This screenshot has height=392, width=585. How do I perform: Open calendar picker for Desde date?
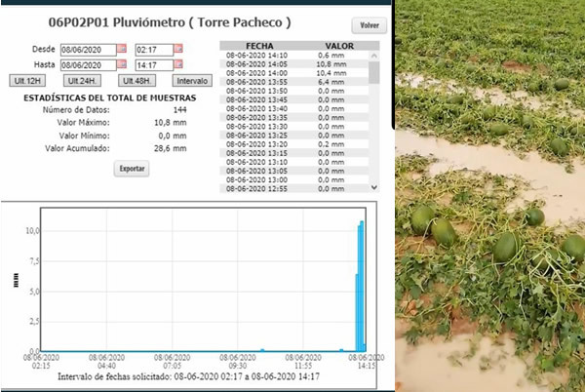click(x=122, y=48)
